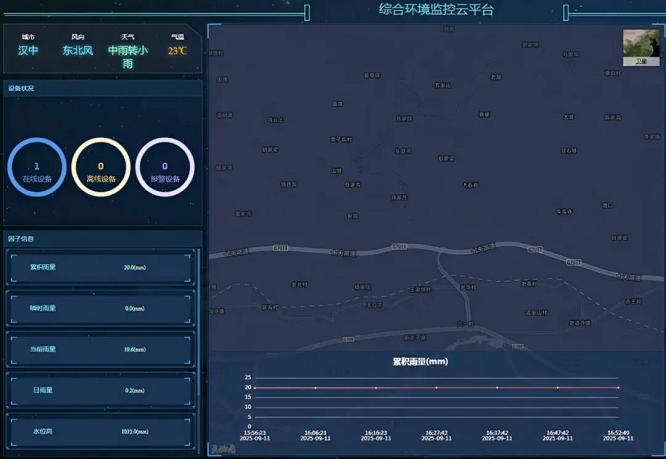This screenshot has height=459, width=666.
Task: Select the 累积雨量 factor card
Action: coord(101,268)
